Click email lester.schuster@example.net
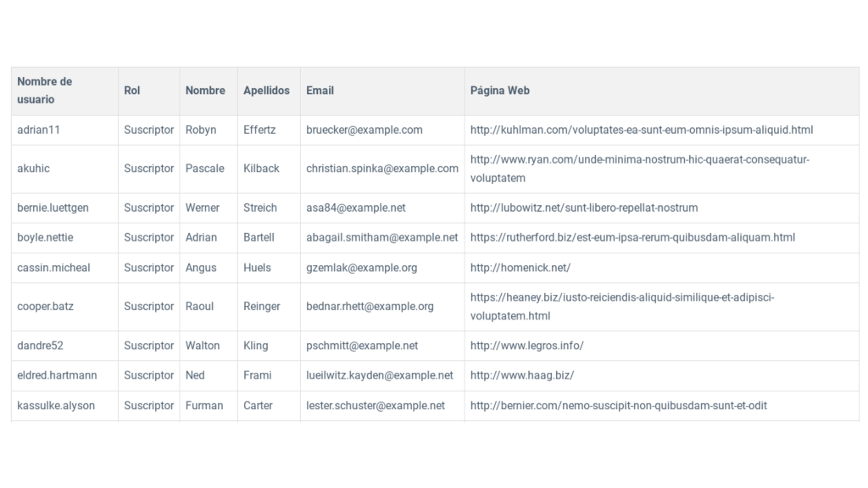 pos(376,406)
